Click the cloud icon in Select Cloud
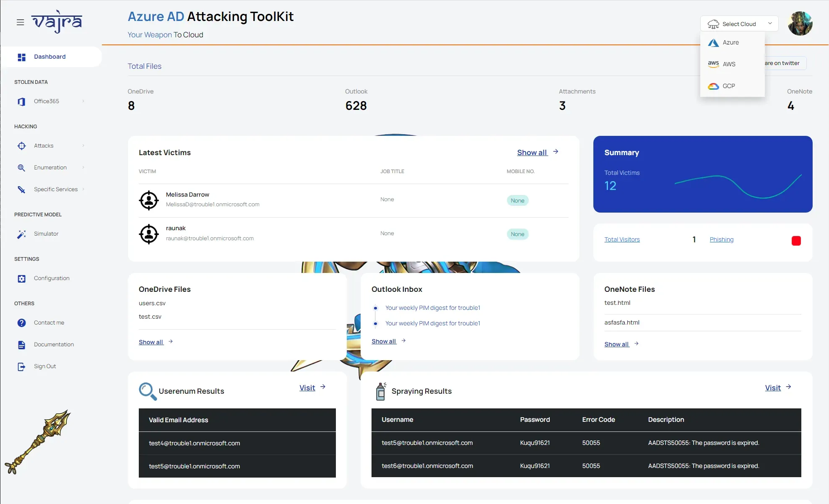The width and height of the screenshot is (829, 504). [x=713, y=24]
